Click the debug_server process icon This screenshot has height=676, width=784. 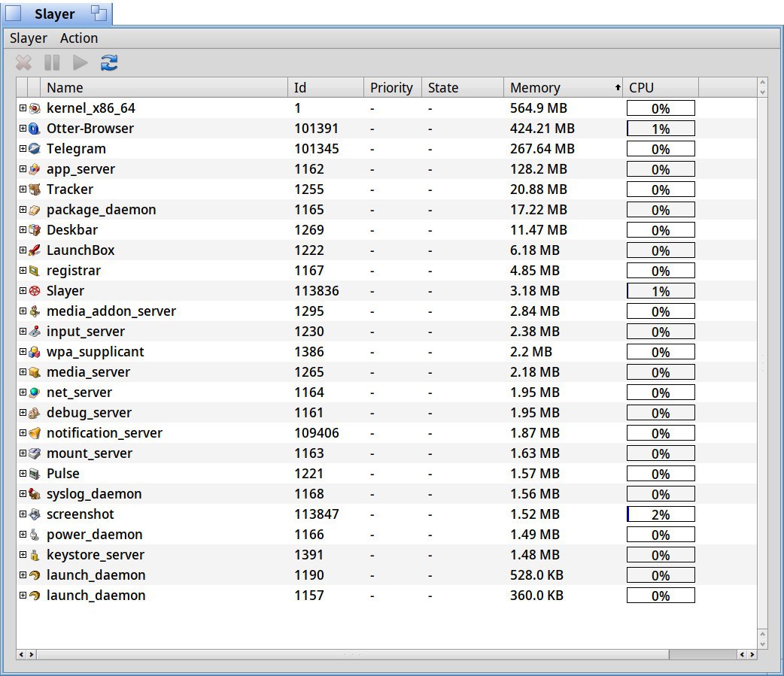pyautogui.click(x=35, y=413)
